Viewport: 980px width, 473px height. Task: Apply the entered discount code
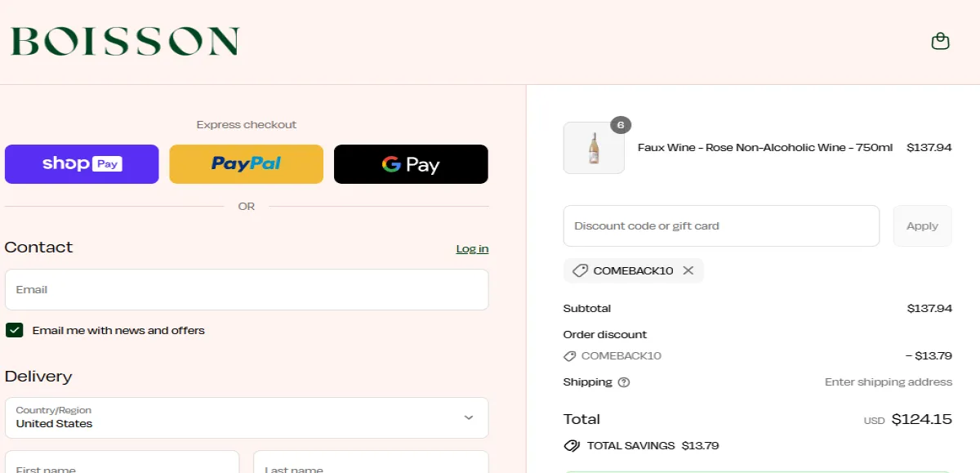click(x=922, y=225)
